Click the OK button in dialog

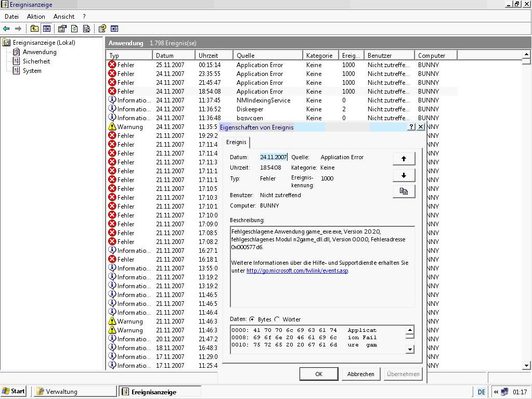click(x=319, y=374)
